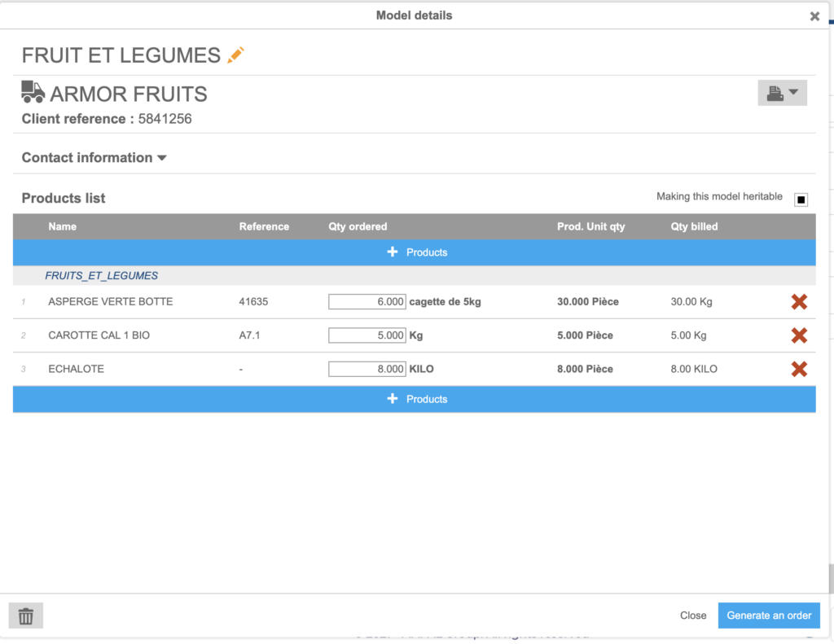The height and width of the screenshot is (644, 834).
Task: Click the Close text button
Action: click(693, 616)
